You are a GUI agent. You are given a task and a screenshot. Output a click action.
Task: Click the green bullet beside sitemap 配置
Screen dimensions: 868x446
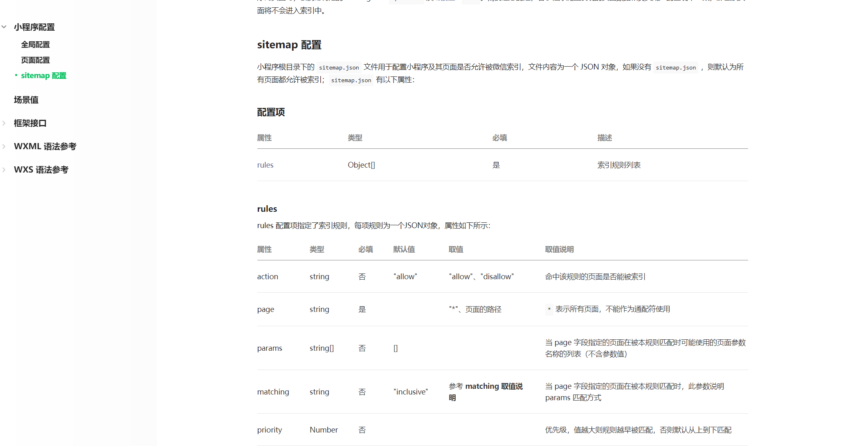point(16,75)
